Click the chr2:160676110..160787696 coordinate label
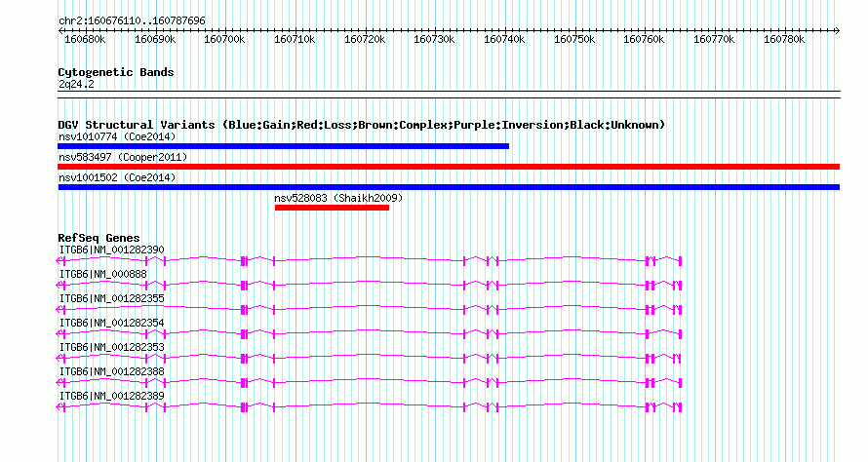The image size is (868, 462). coord(132,21)
